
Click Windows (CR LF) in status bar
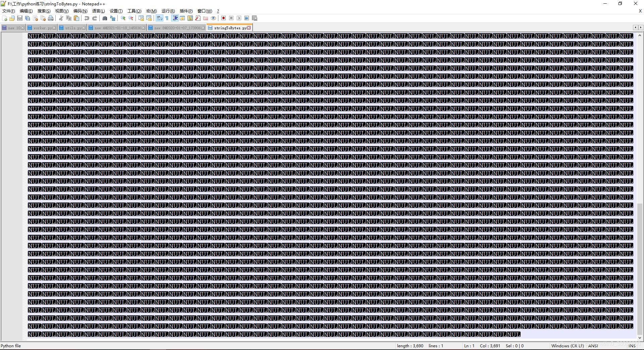(567, 346)
